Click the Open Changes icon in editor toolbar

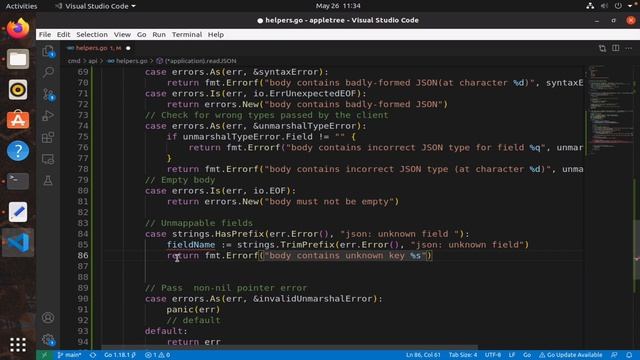point(602,48)
